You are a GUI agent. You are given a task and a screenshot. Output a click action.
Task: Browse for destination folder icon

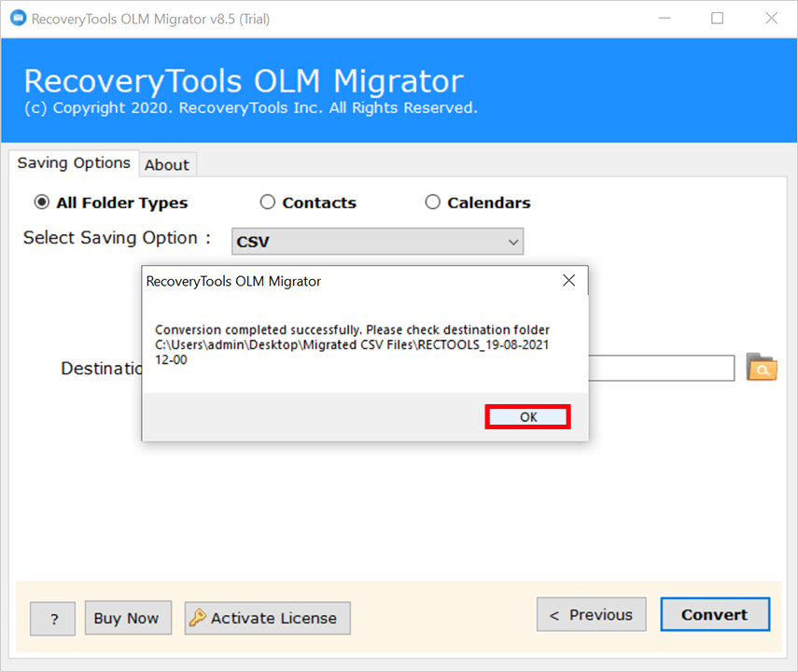coord(762,367)
